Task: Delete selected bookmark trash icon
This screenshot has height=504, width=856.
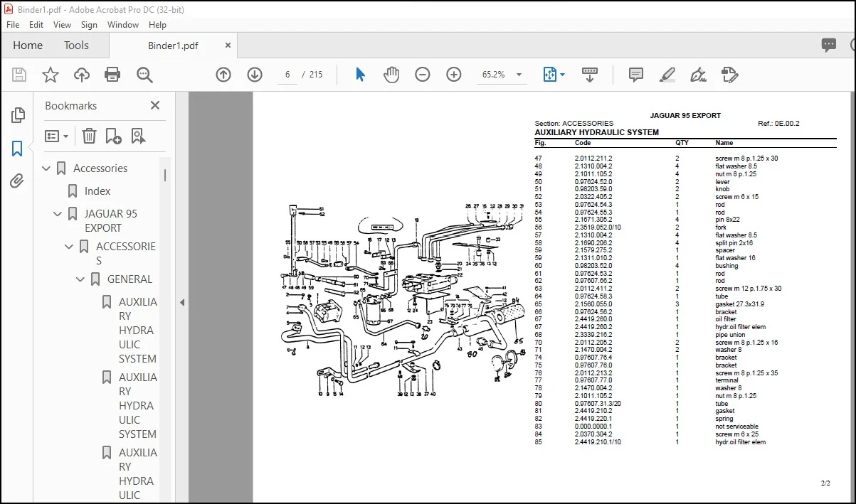Action: 89,136
